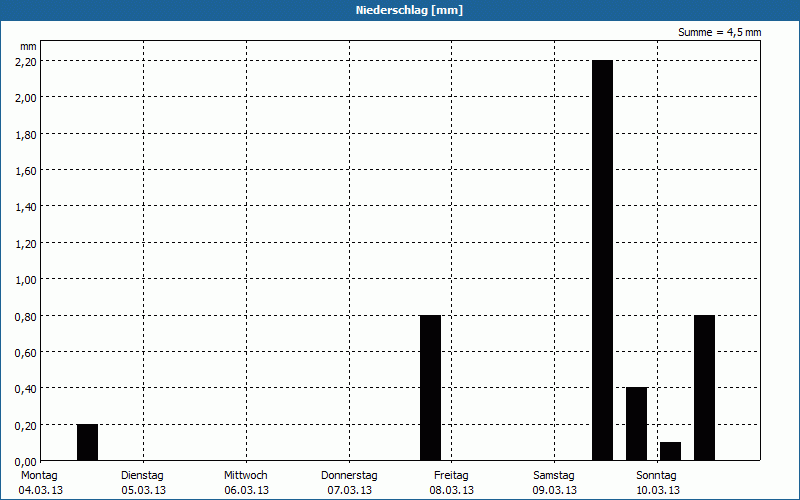Click the '0,20' y-axis value
Screen dimensions: 800x500
click(x=26, y=426)
